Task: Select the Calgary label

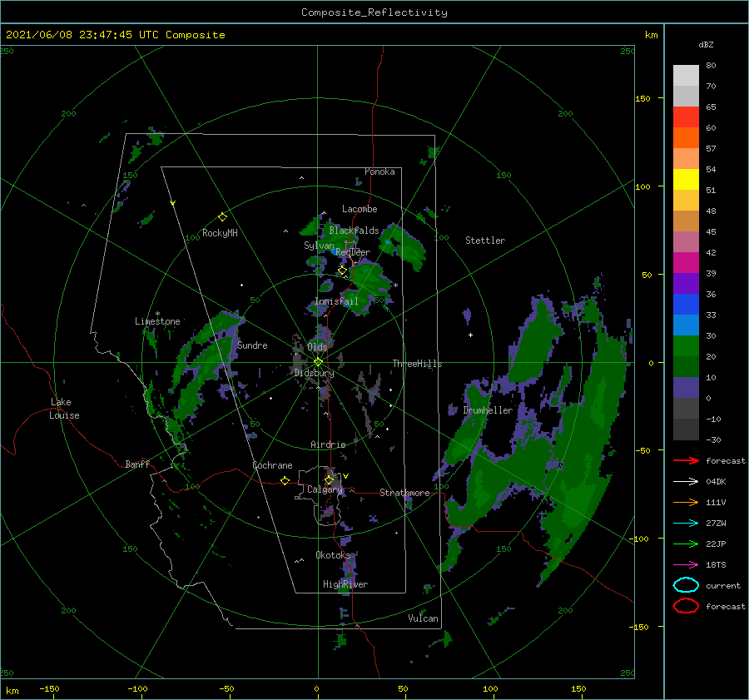Action: click(x=325, y=489)
